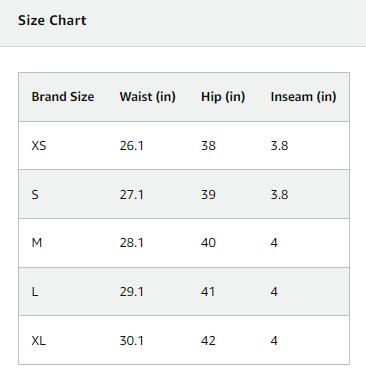The width and height of the screenshot is (366, 388).
Task: Click the Size Chart heading
Action: pos(52,20)
